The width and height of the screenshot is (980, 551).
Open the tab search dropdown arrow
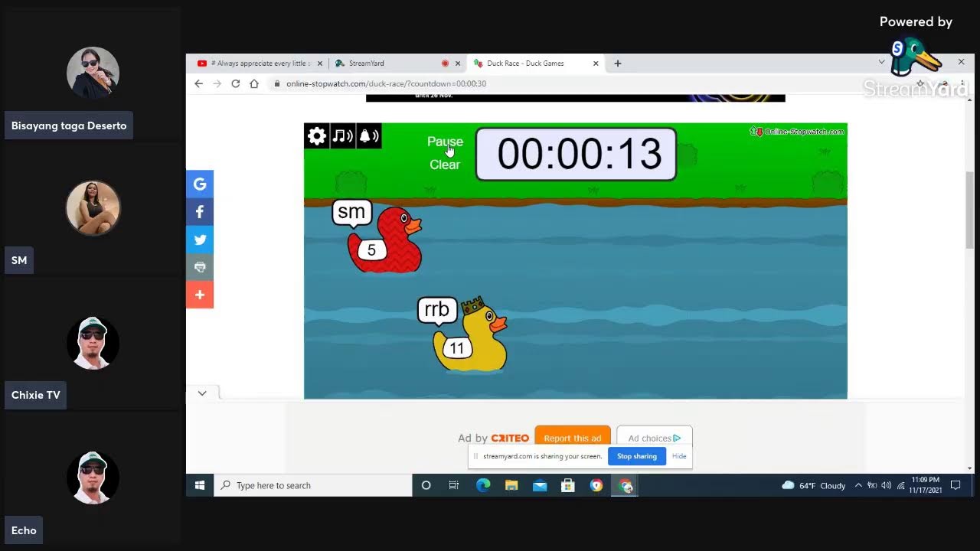[x=881, y=63]
